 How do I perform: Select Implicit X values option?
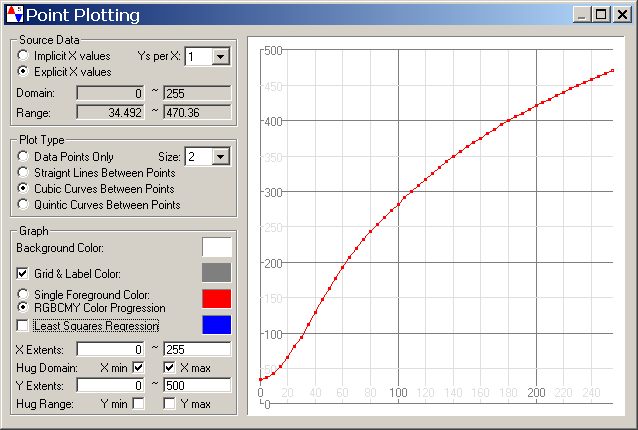pos(24,56)
